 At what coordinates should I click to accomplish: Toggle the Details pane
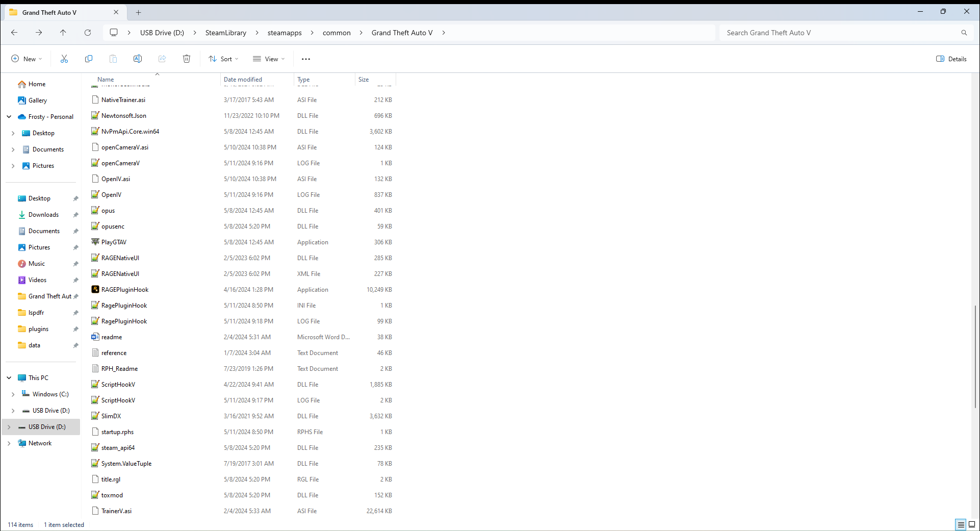click(x=951, y=59)
